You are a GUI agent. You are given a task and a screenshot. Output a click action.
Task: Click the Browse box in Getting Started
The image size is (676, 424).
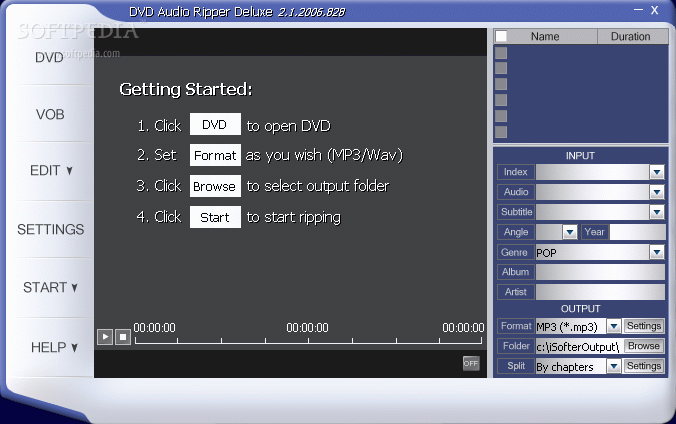(x=215, y=186)
